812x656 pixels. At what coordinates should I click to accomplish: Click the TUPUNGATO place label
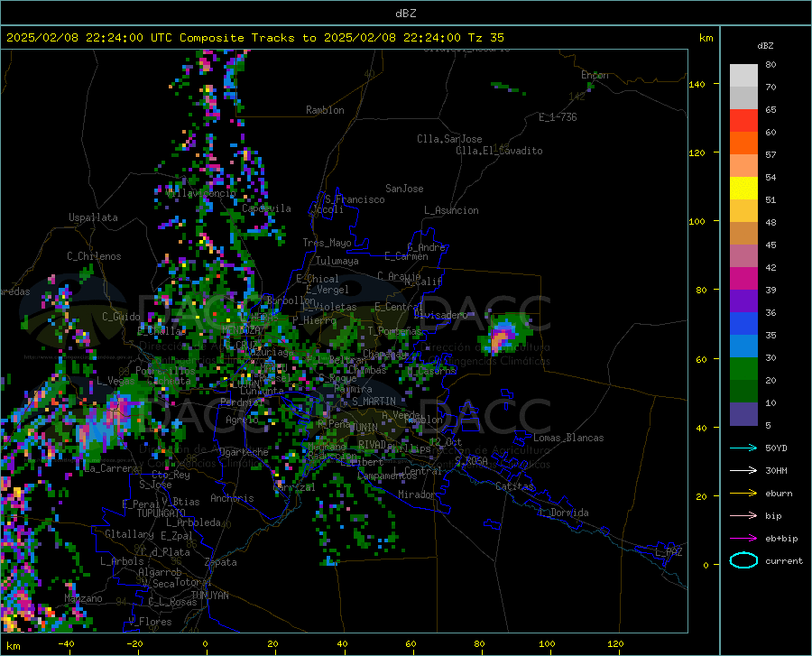click(161, 513)
